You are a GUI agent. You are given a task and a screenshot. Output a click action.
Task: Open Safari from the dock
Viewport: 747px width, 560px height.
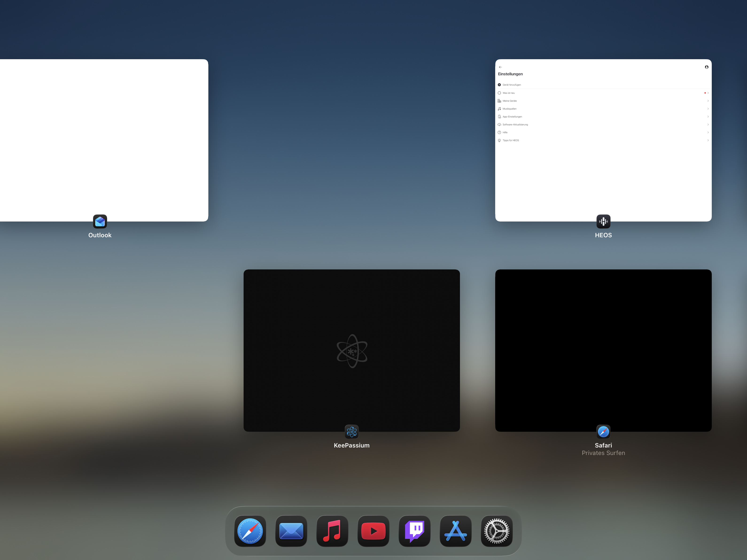click(x=250, y=531)
